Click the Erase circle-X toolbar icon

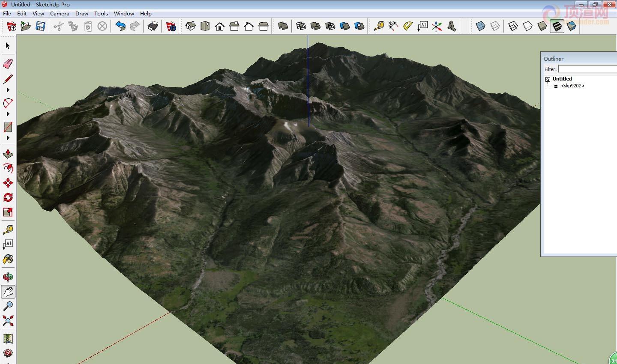[x=102, y=27]
